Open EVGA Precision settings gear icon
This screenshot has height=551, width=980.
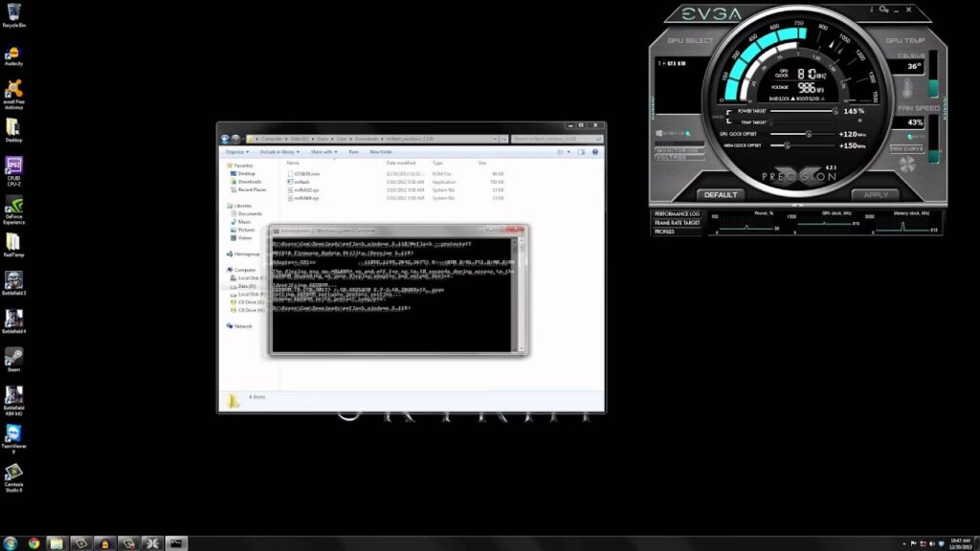tap(883, 10)
